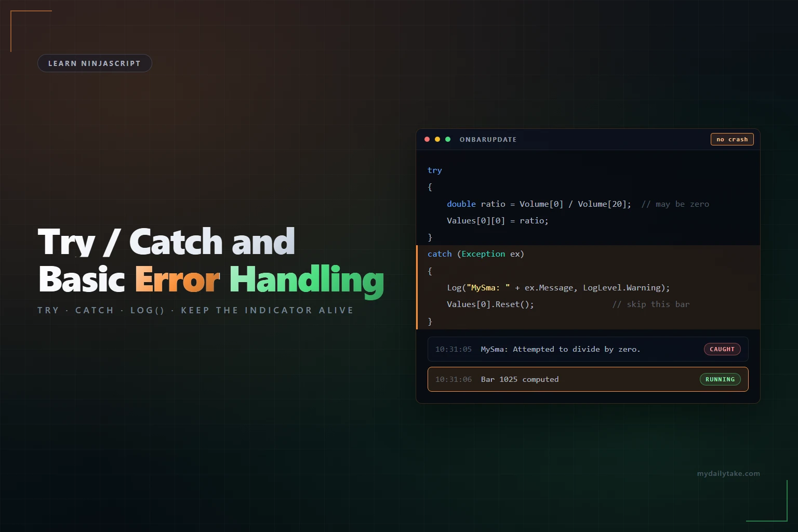Click the 'MySma: Attempted to divide by zero.' message
Screen dimensions: 798x532
coord(561,349)
